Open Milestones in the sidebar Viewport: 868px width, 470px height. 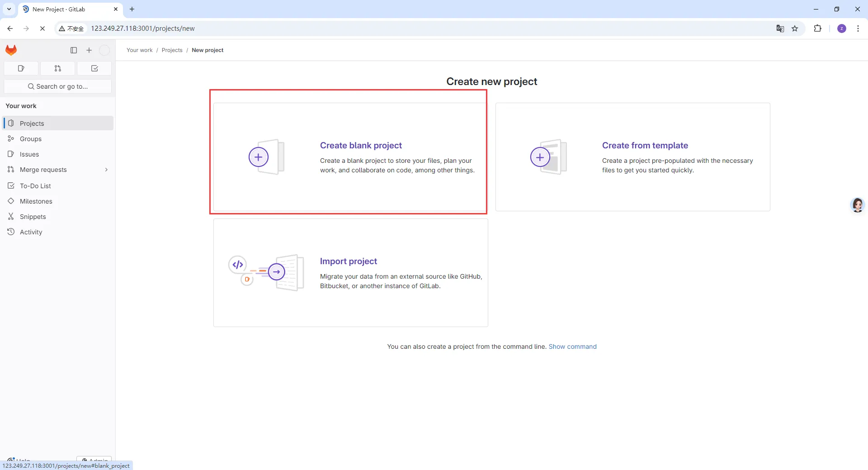point(58,201)
